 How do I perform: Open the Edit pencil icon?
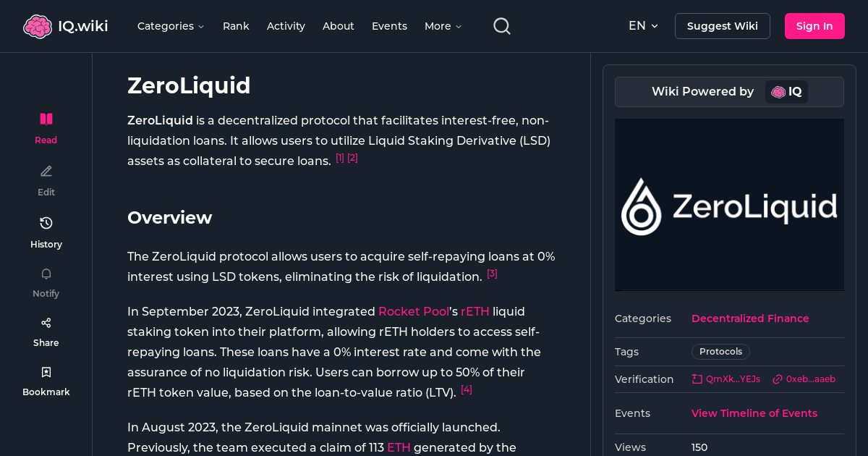click(46, 171)
